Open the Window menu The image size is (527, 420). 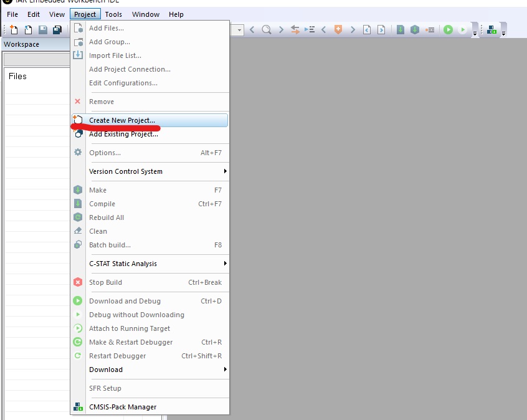click(x=146, y=14)
